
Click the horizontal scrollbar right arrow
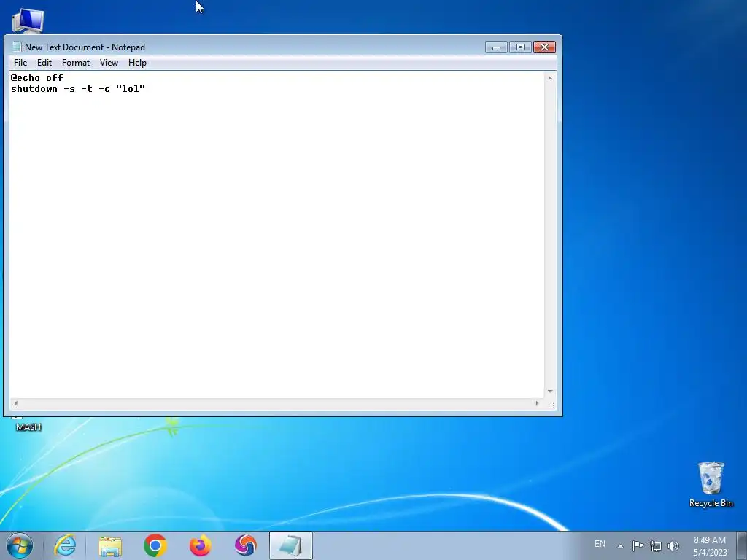pos(537,403)
